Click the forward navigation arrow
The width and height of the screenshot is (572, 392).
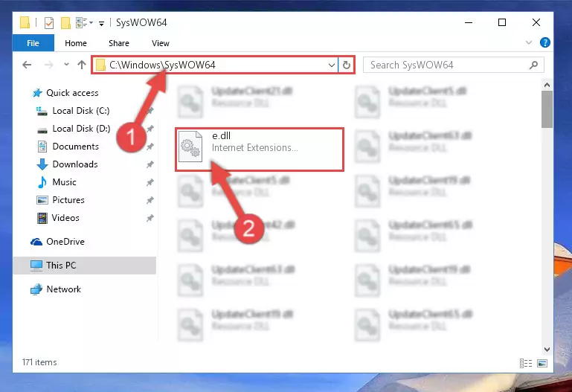[x=48, y=65]
